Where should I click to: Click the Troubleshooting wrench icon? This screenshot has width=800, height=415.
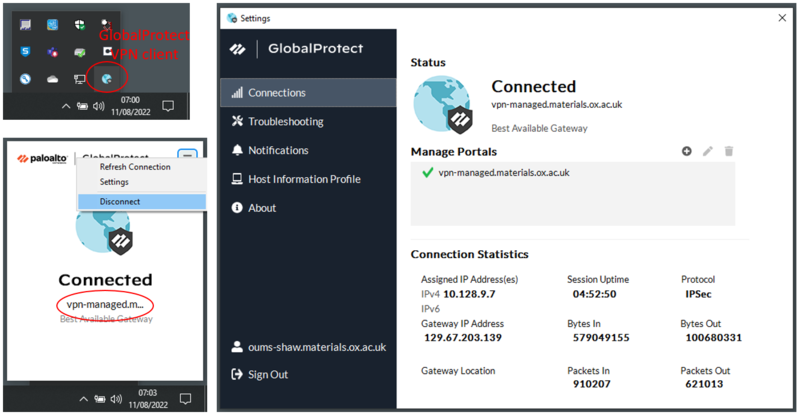[x=237, y=121]
